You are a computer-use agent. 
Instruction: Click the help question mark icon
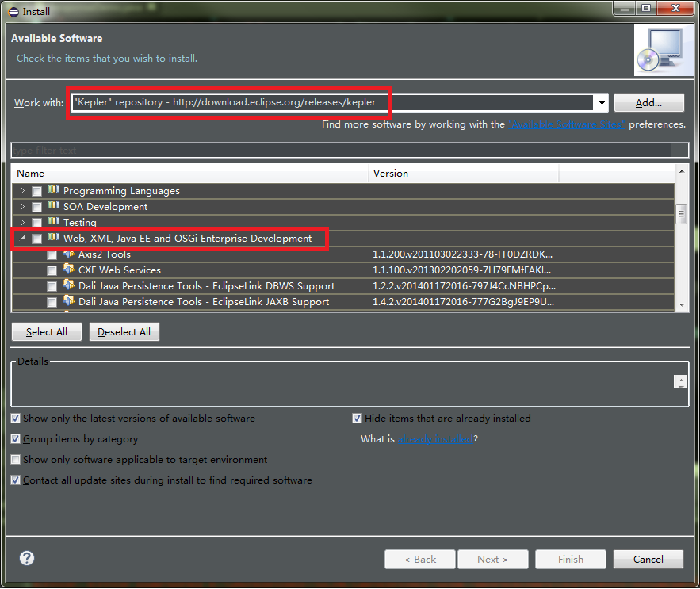click(x=27, y=558)
